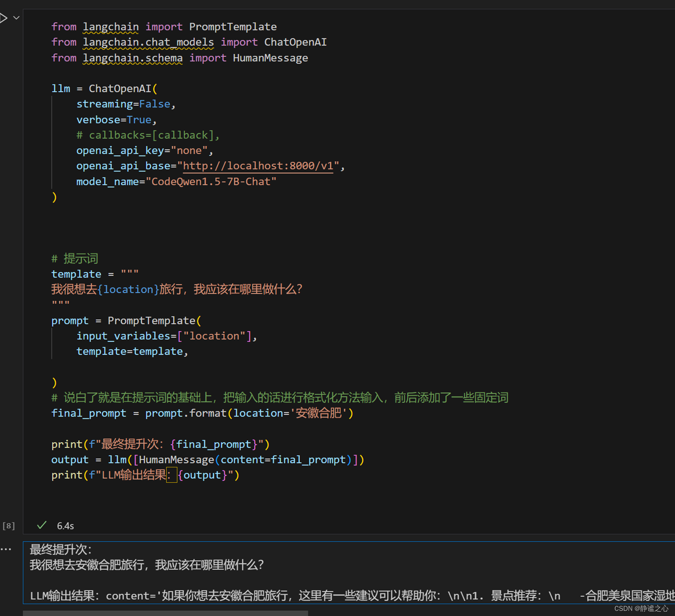Click the 'streaming=False' argument line
675x616 pixels.
click(126, 104)
